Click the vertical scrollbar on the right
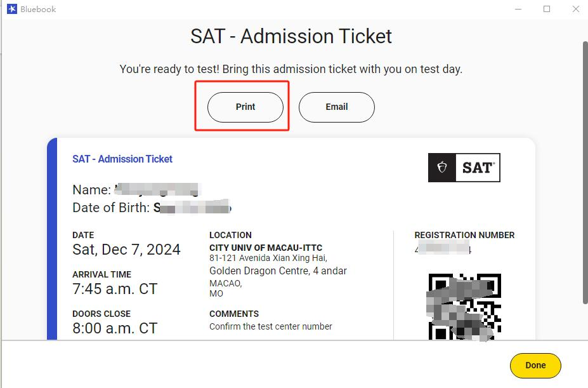 point(585,159)
